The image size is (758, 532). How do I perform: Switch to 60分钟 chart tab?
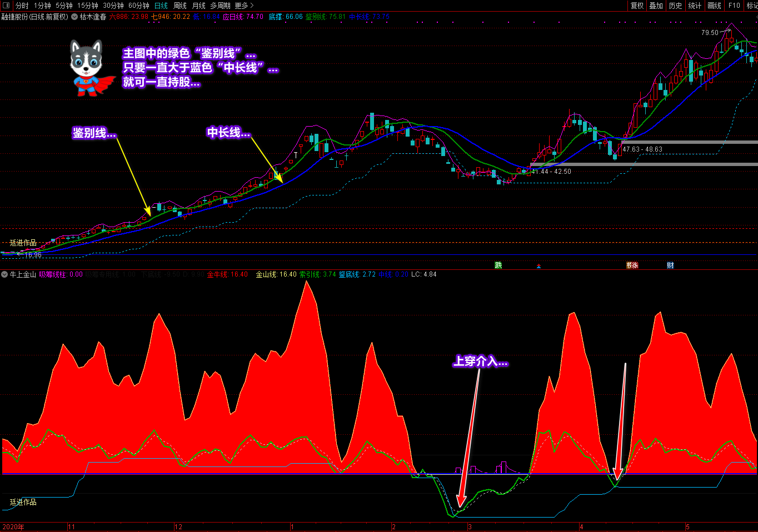(138, 6)
